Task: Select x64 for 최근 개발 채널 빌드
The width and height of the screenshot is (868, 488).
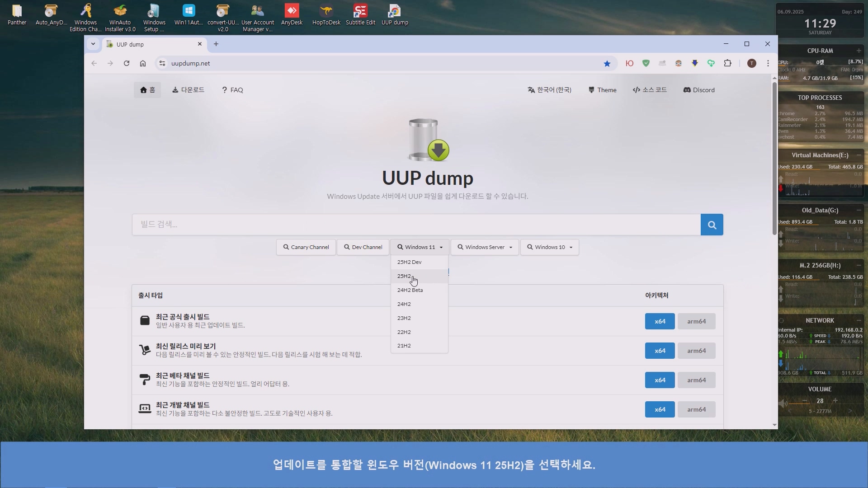Action: click(x=660, y=409)
